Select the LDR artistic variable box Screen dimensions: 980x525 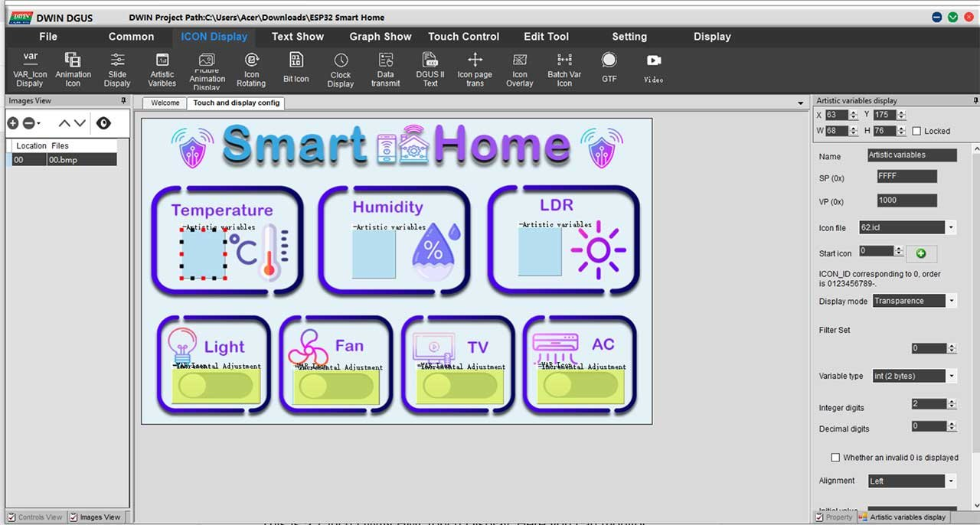(x=540, y=252)
